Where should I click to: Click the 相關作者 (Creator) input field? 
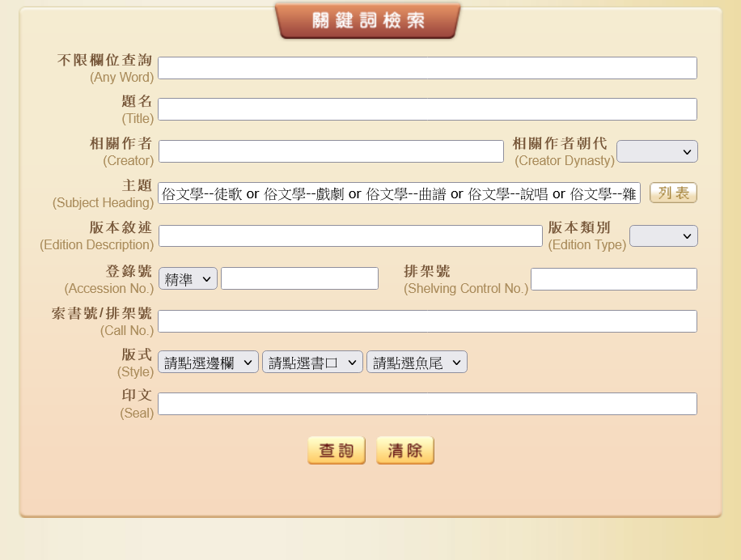coord(331,151)
